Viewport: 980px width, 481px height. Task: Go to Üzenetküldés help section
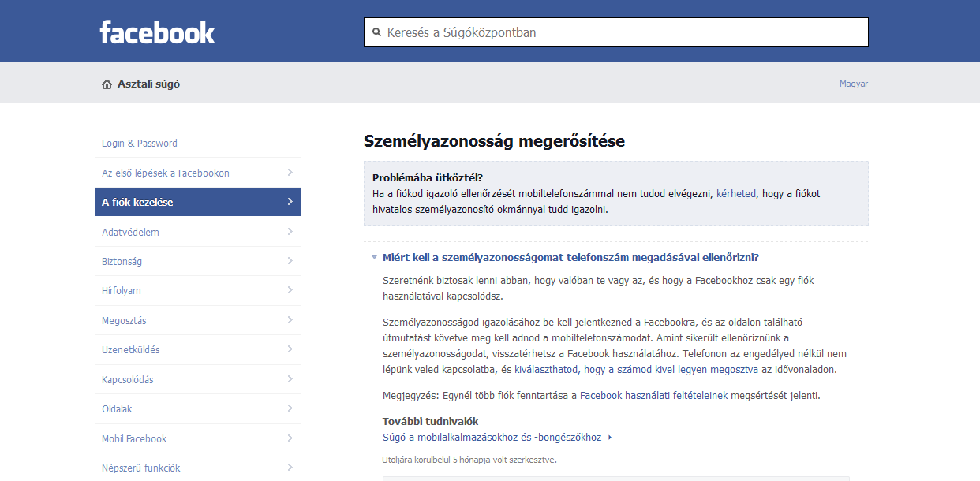130,350
